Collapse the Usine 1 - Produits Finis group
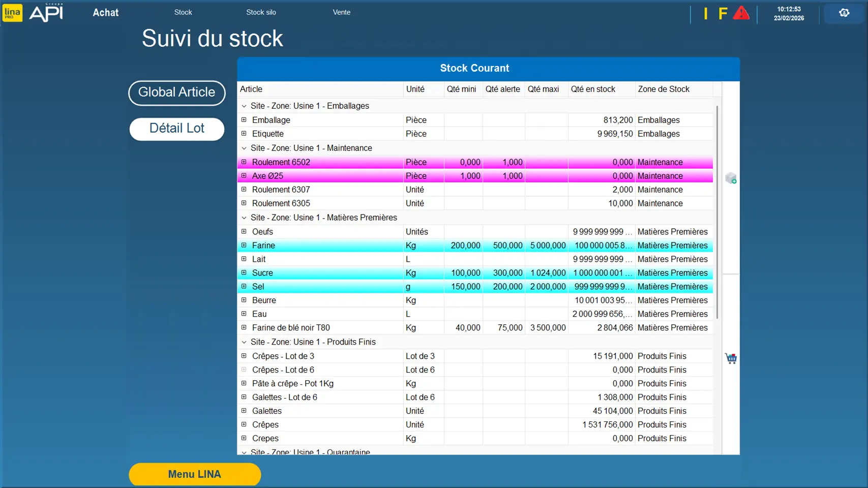 click(244, 342)
